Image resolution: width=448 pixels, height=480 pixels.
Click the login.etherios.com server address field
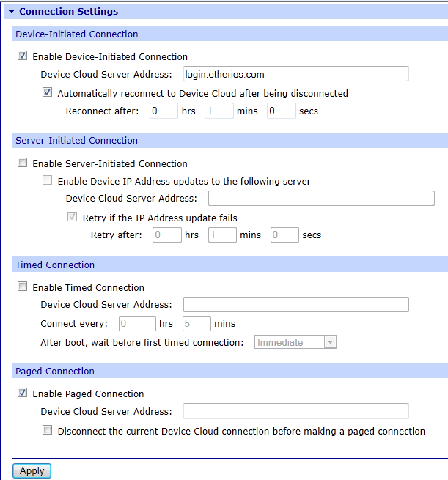(295, 74)
